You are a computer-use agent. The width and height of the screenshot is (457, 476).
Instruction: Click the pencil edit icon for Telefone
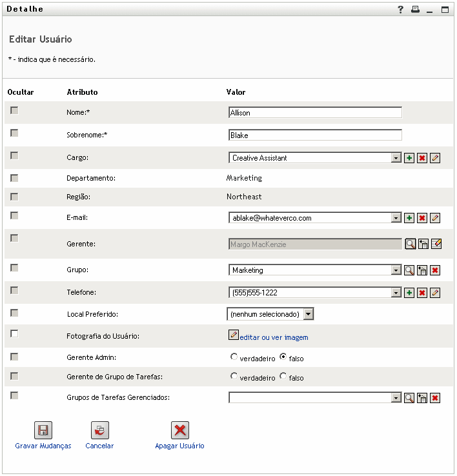coord(435,293)
